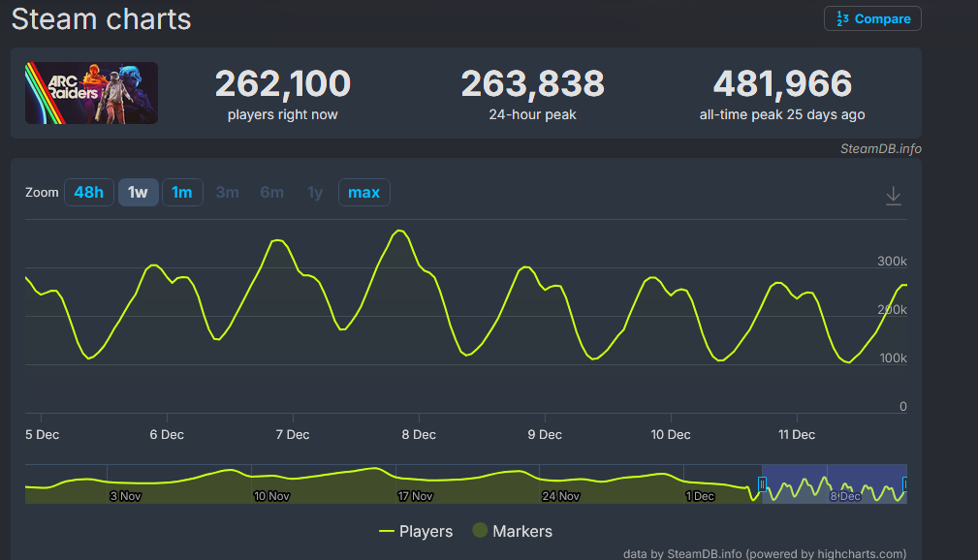Click the all-time peak 25 days ago text

[782, 114]
